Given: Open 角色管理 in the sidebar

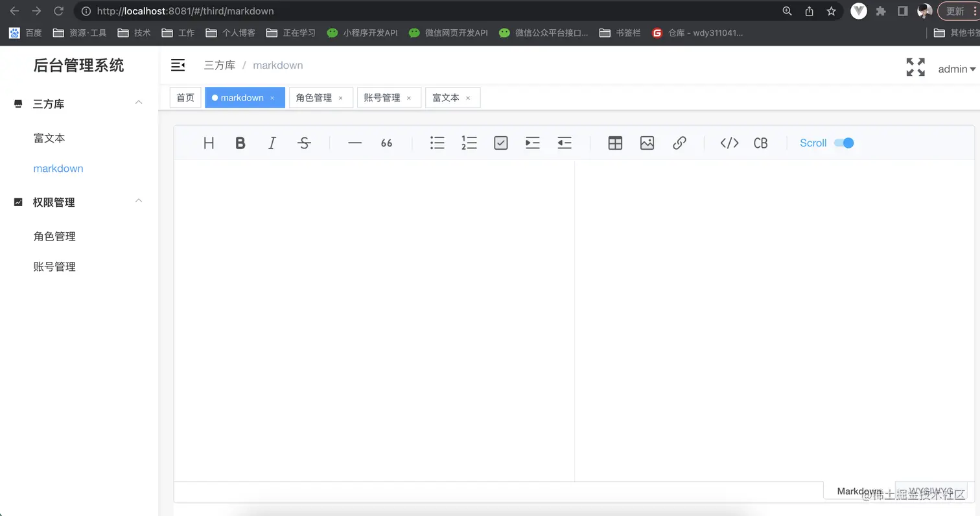Looking at the screenshot, I should point(54,237).
